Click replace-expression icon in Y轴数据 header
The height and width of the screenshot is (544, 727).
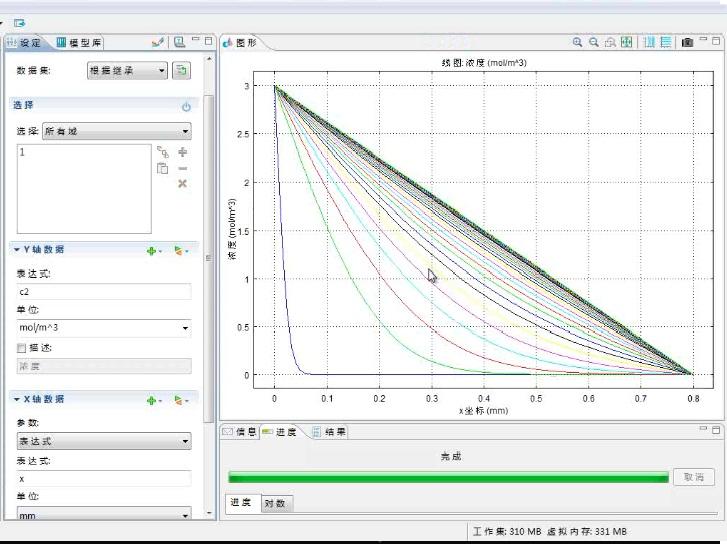[181, 251]
